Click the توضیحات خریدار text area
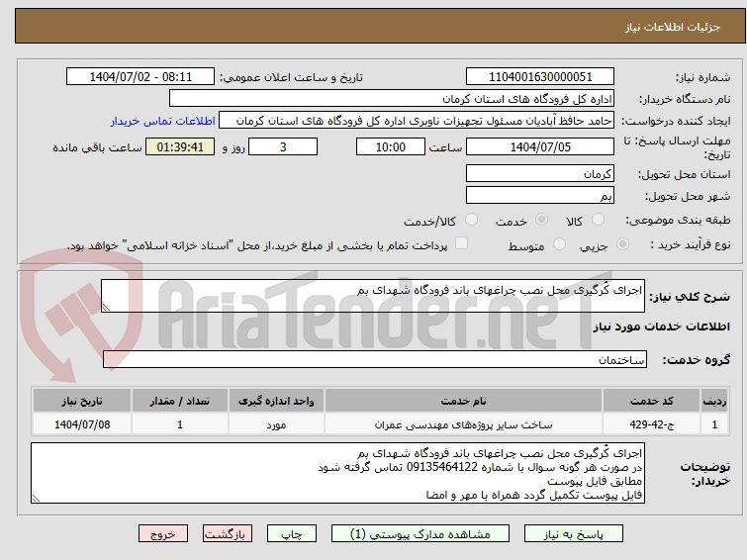747x560 pixels. coord(337,473)
